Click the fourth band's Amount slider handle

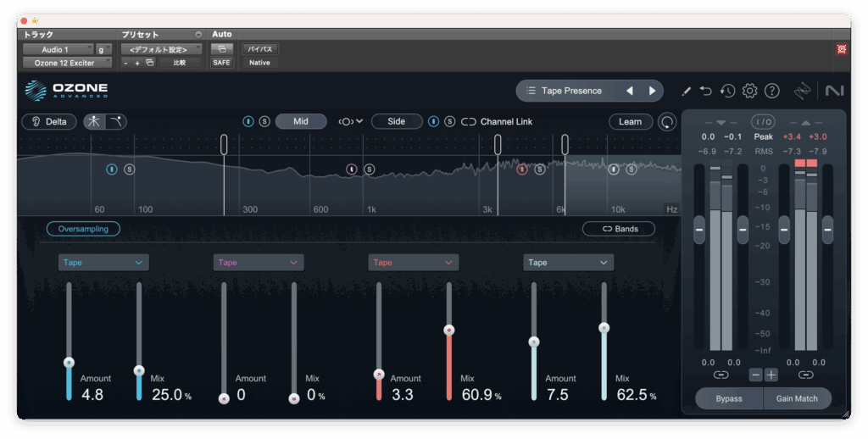[534, 342]
